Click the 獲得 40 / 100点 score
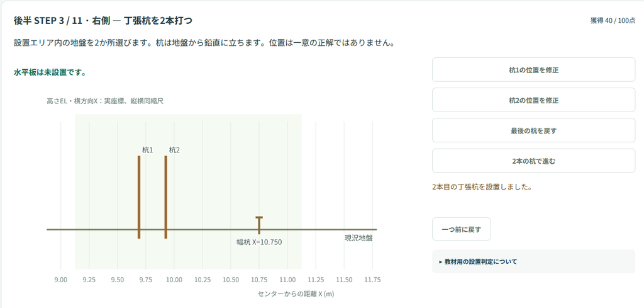Viewport: 644px width, 308px height. [x=613, y=21]
